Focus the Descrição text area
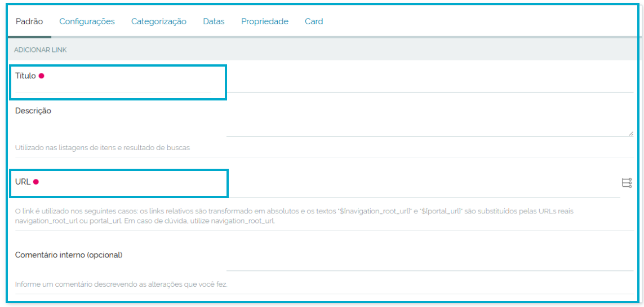This screenshot has height=307, width=644. 429,121
